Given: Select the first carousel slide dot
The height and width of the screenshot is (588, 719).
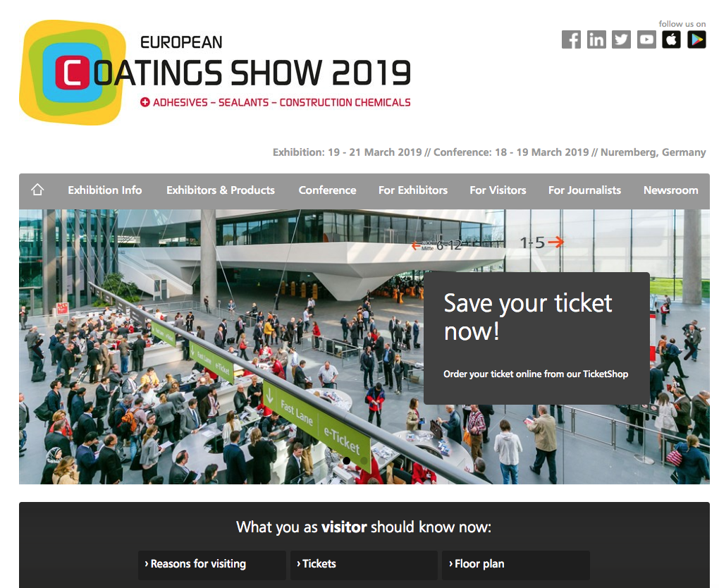Looking at the screenshot, I should [x=347, y=460].
